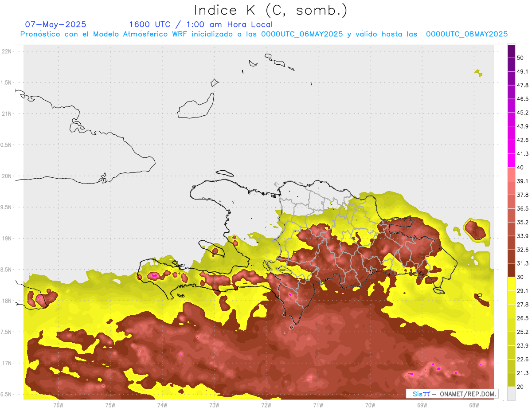This screenshot has height=411, width=532.
Task: Click the gray colorbar segment below 20
Action: 511,393
